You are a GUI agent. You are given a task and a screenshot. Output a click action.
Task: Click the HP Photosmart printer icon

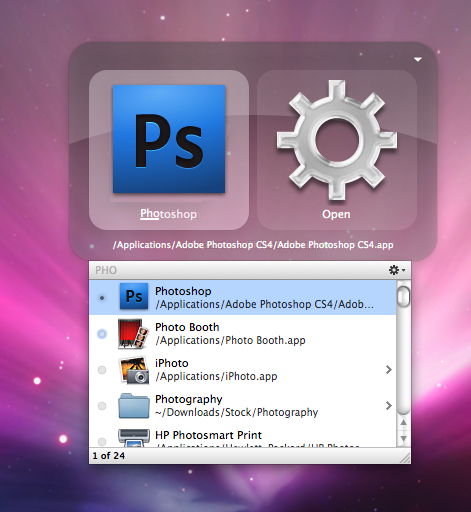pos(134,438)
